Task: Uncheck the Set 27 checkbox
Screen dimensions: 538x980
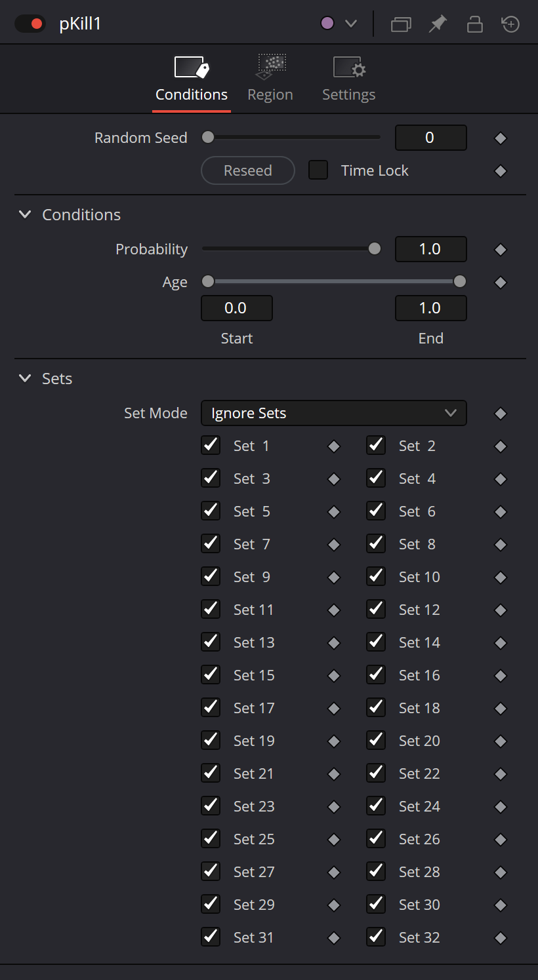Action: (211, 872)
